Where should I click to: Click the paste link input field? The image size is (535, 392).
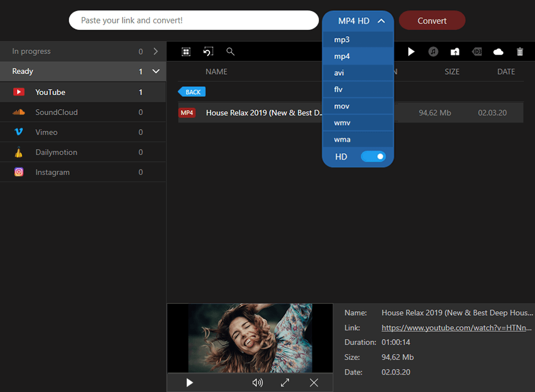click(x=193, y=20)
